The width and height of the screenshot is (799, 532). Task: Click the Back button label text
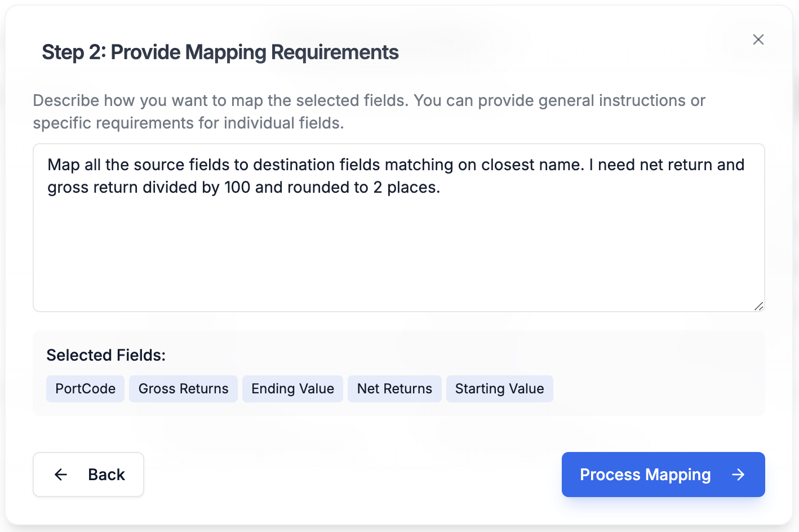click(106, 475)
